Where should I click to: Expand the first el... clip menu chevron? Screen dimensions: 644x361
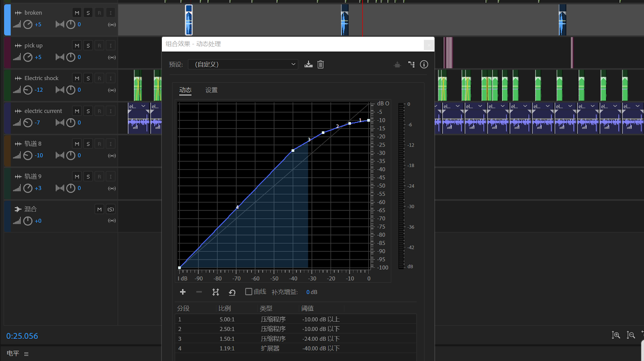tap(143, 106)
